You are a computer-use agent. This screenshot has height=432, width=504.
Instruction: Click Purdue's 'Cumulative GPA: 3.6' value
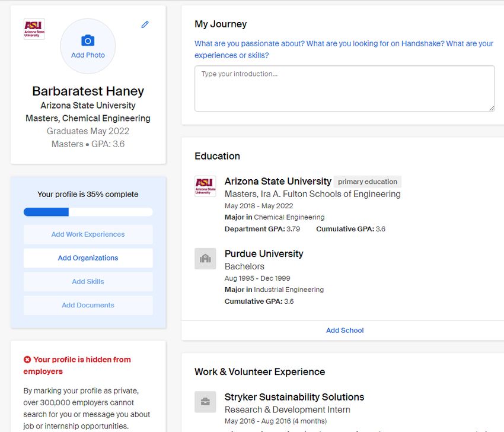point(259,301)
